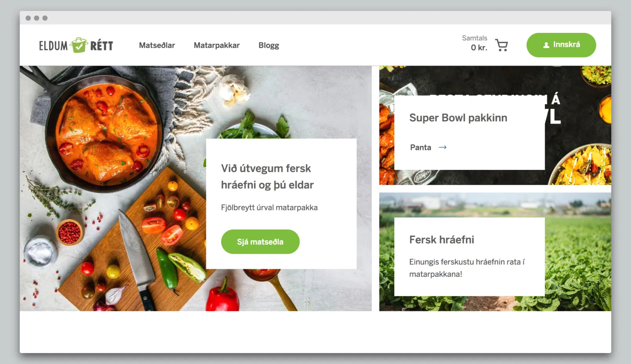The width and height of the screenshot is (631, 364).
Task: Click the third window maximize dot
Action: [45, 18]
